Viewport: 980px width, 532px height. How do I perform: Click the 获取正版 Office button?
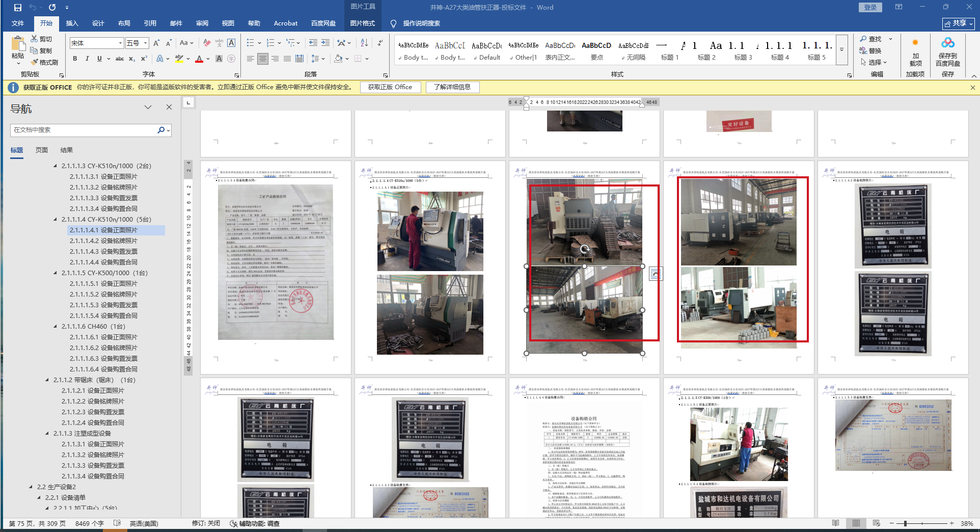click(x=390, y=87)
